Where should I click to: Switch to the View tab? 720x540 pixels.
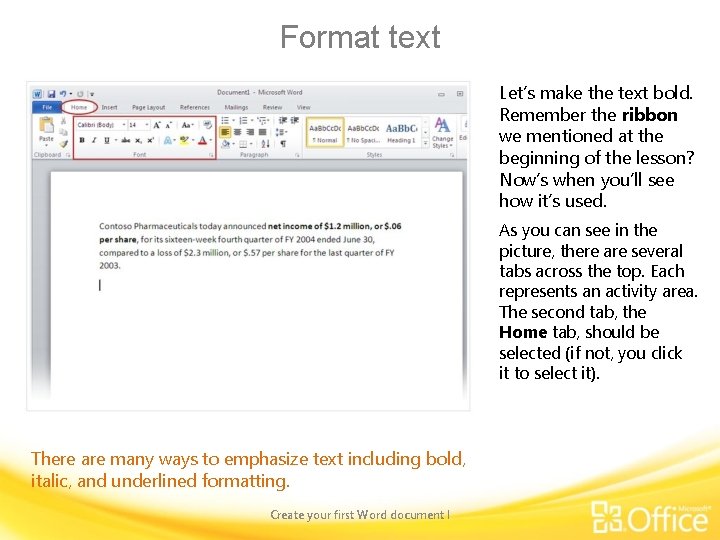coord(304,107)
